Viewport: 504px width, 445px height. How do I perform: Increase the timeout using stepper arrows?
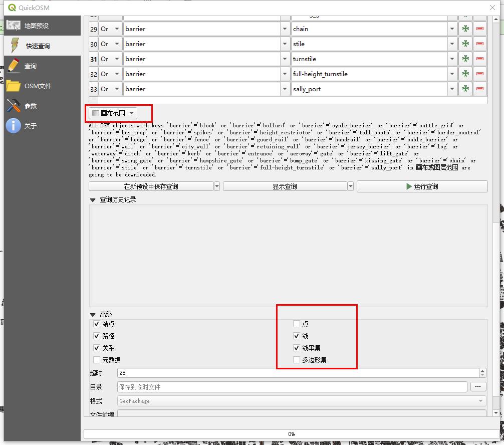pyautogui.click(x=482, y=371)
